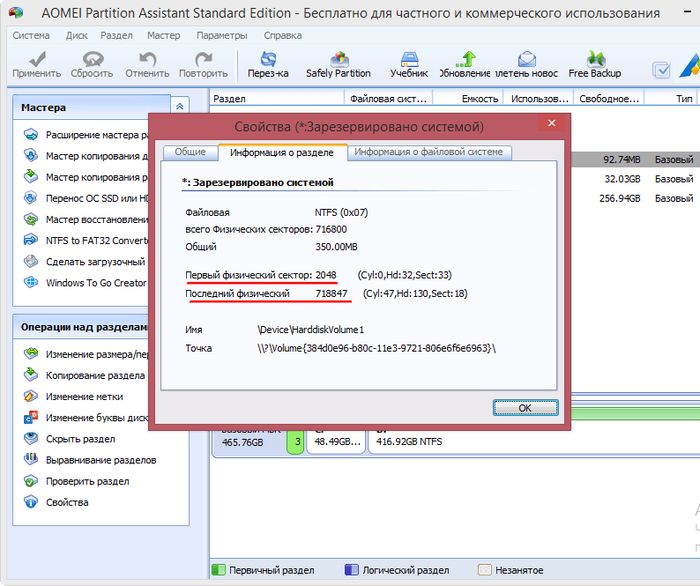
Task: Close the Свойства properties dialog
Action: point(547,124)
